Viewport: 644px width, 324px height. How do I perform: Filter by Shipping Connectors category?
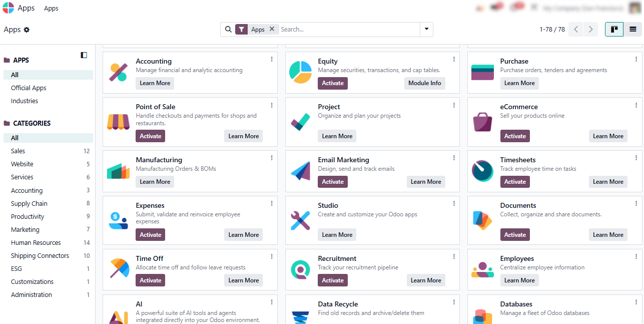tap(48, 255)
